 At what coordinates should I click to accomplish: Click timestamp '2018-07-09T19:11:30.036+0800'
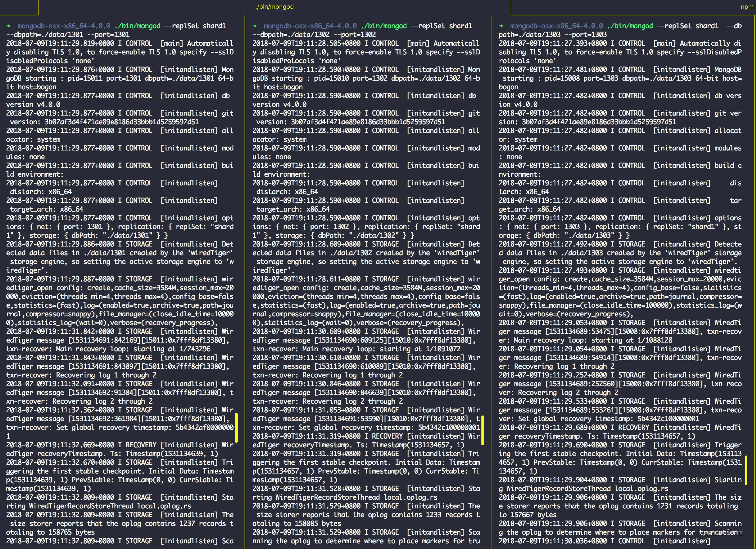click(x=553, y=541)
